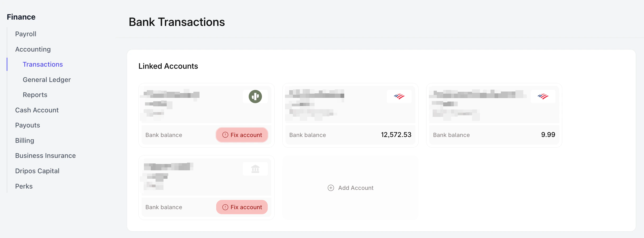
Task: Go to Dripos Capital
Action: coord(37,171)
